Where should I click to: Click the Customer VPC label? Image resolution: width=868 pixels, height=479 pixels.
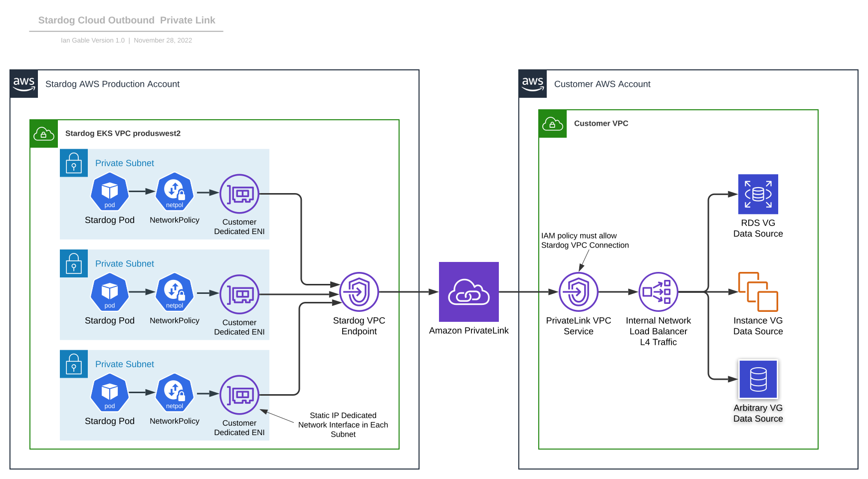click(601, 123)
